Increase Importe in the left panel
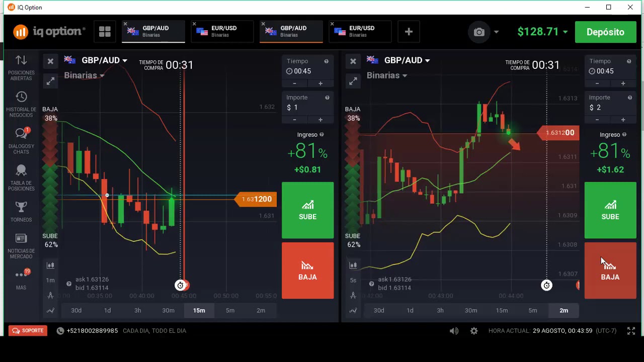This screenshot has width=644, height=362. (x=320, y=120)
